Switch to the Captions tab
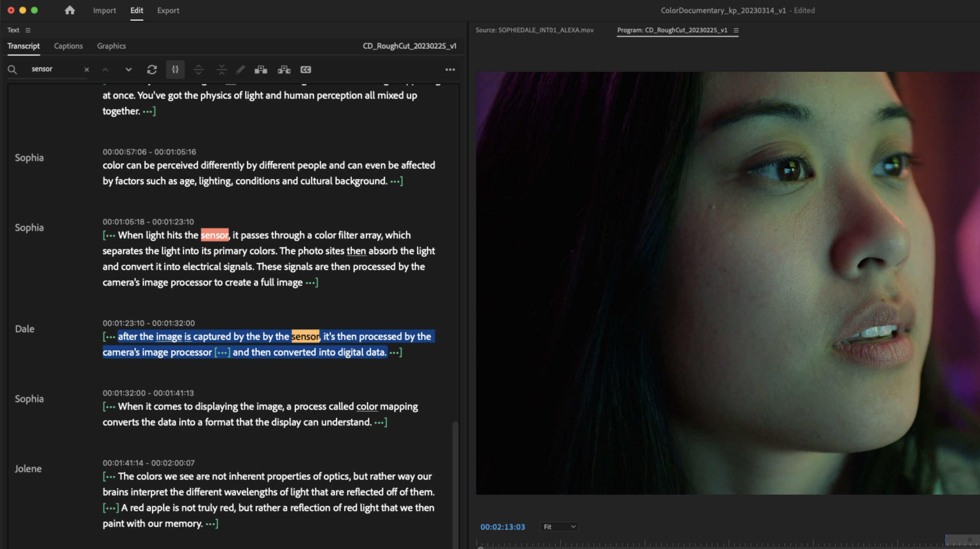Screen dimensions: 980x549 point(68,46)
